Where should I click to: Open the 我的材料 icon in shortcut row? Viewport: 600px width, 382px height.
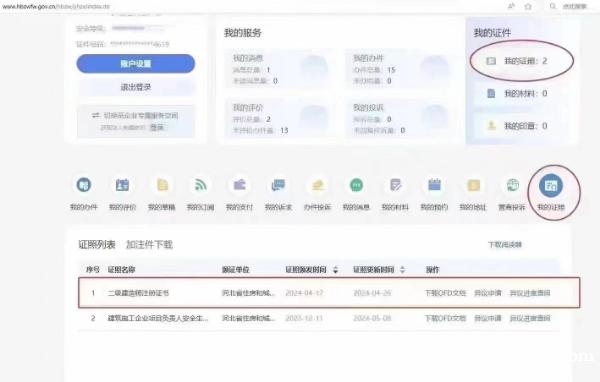395,185
